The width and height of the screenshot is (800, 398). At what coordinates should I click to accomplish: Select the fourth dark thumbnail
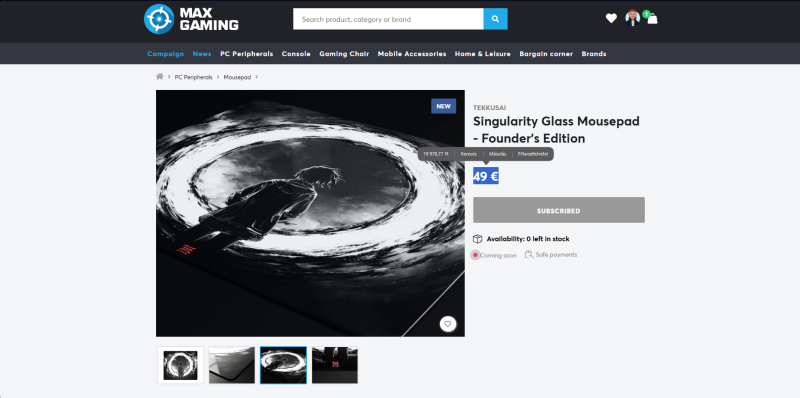coord(335,365)
